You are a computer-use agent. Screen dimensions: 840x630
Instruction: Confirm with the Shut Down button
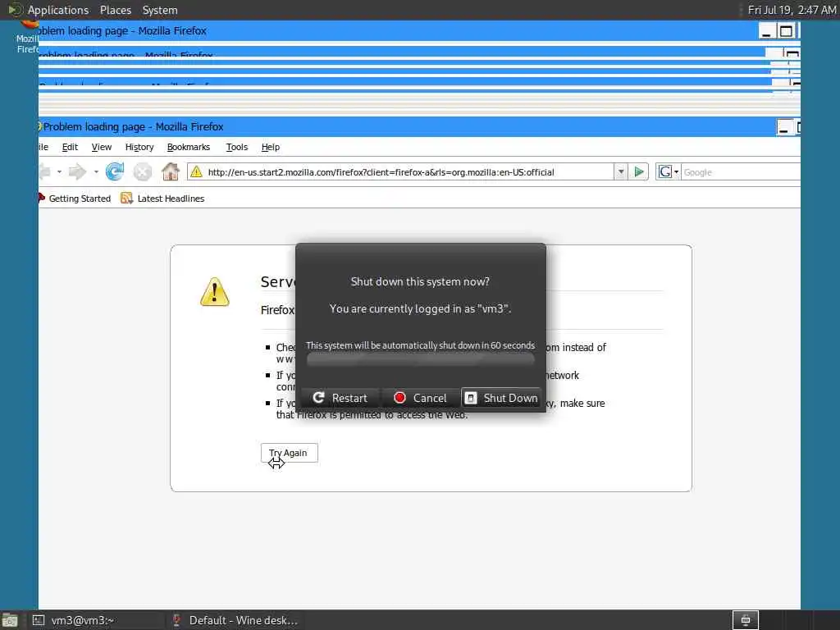coord(501,398)
